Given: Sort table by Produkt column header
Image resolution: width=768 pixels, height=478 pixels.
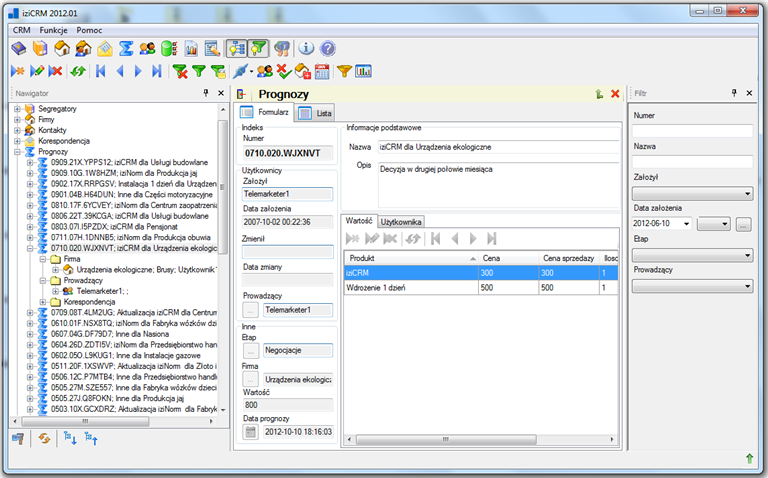Looking at the screenshot, I should [411, 258].
